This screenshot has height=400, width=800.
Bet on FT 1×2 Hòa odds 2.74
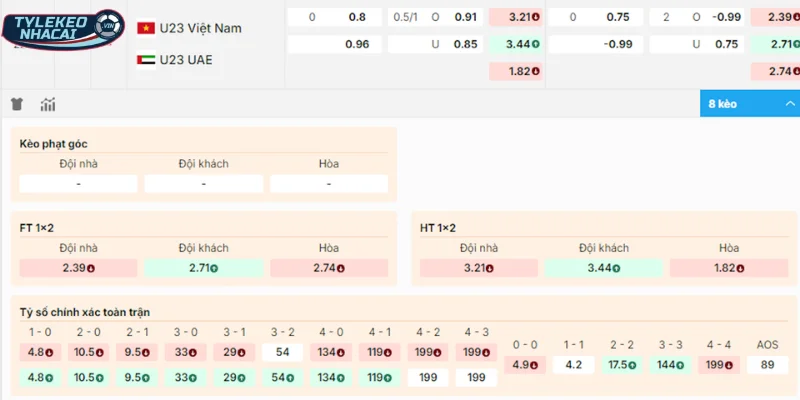(329, 268)
